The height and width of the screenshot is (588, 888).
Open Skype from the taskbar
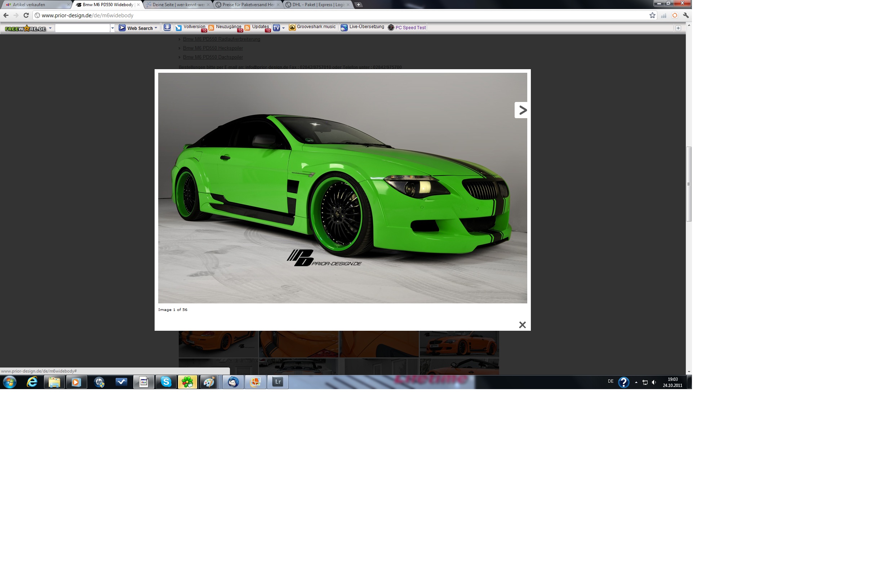[x=166, y=382]
